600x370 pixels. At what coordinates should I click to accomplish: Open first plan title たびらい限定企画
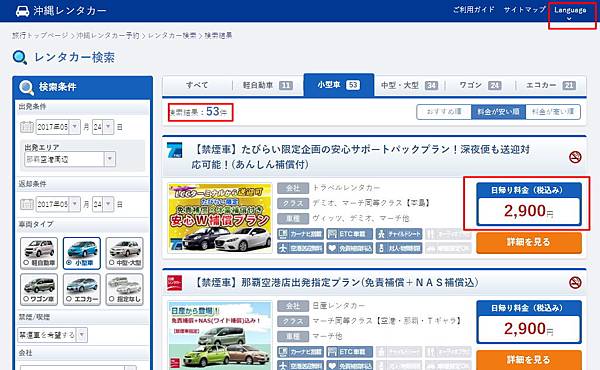point(361,157)
